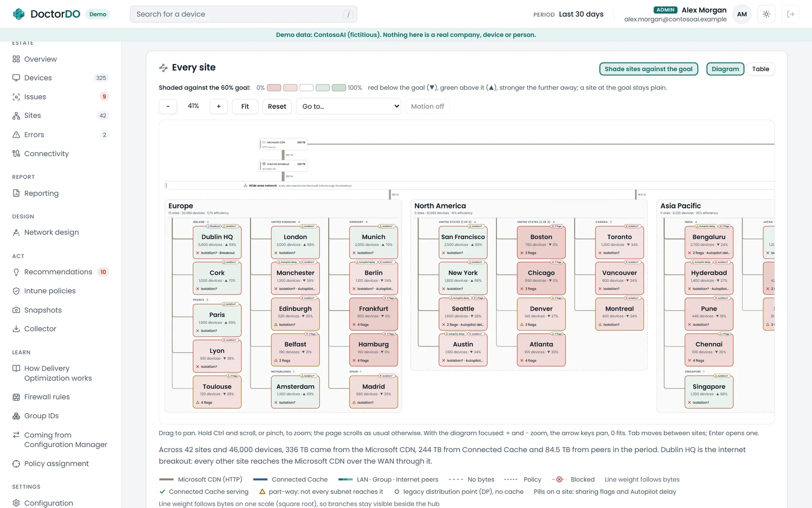
Task: Click the plain white legend swatch
Action: tap(307, 88)
